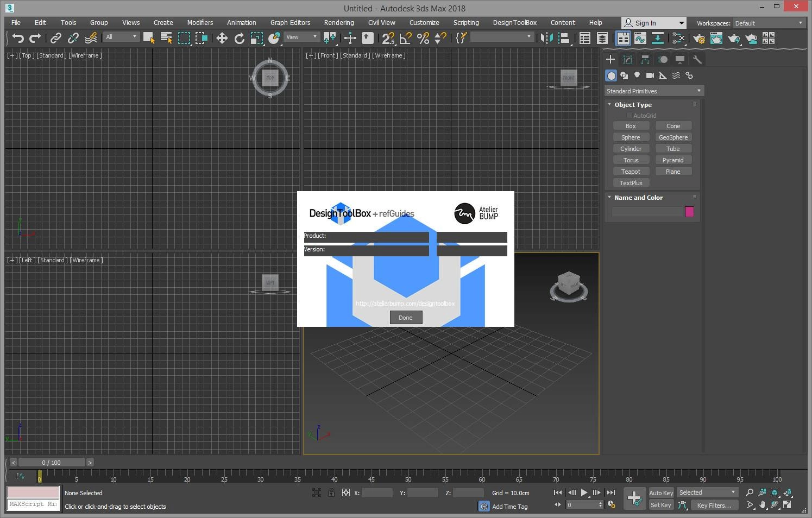
Task: Click the pink object color swatch
Action: tap(689, 212)
